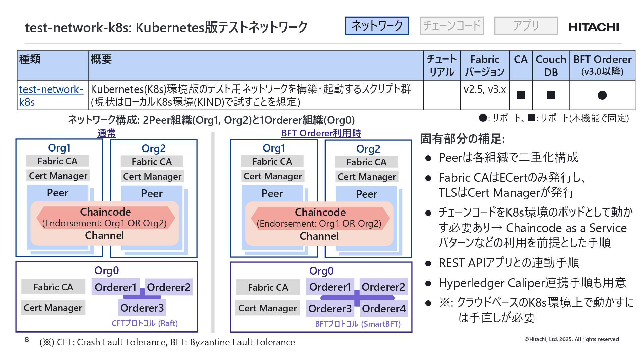Click the Chaincode as a Service bullet
The width and height of the screenshot is (644, 362).
point(536,227)
